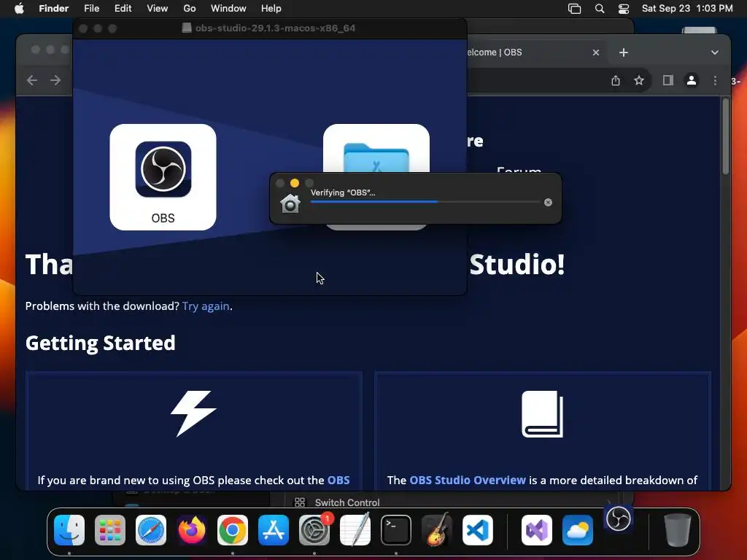Open Chrome profile icon
The image size is (747, 560).
(692, 80)
